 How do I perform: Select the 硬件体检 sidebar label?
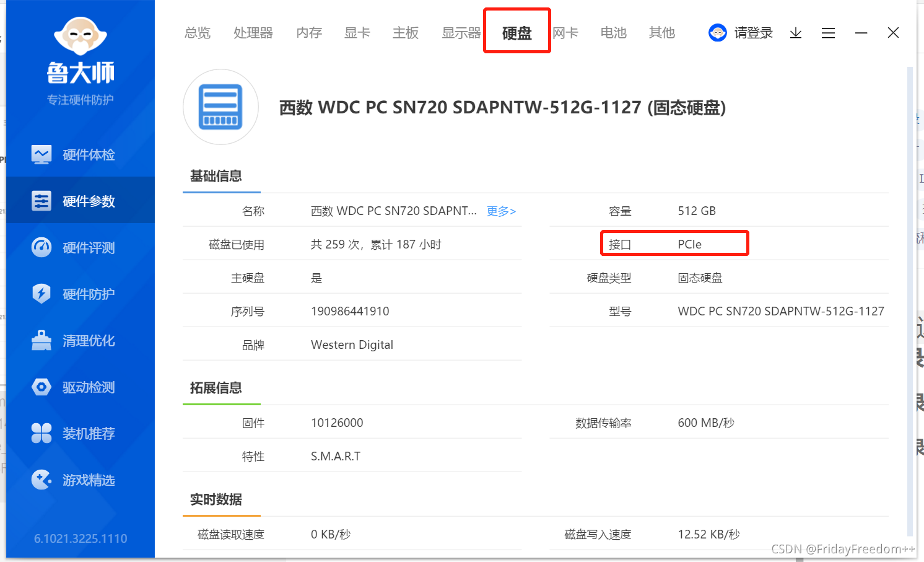tap(89, 154)
